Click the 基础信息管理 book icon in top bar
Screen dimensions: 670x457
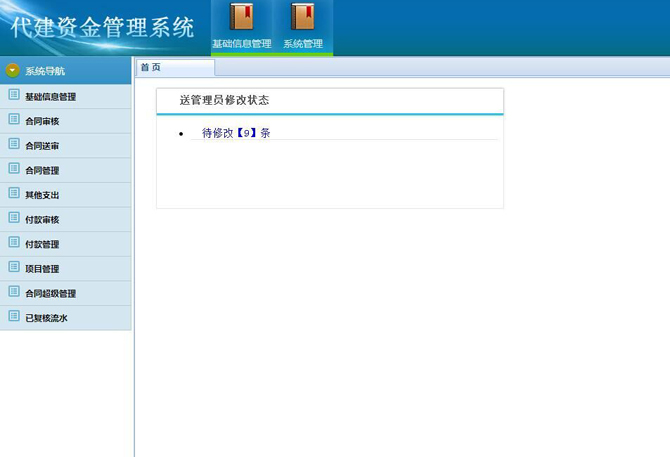[x=241, y=18]
